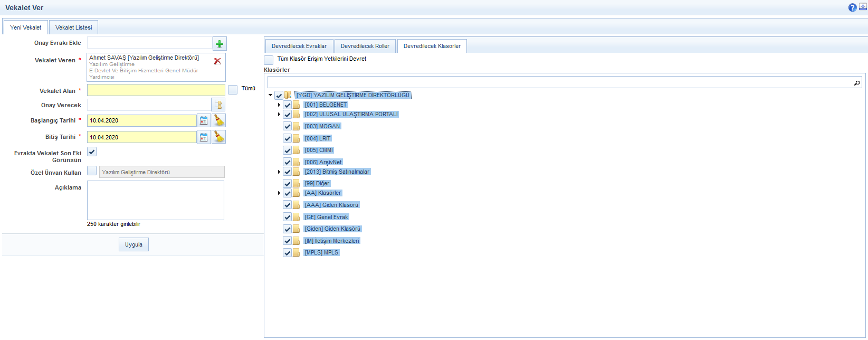Click into the Açıklama text area
The width and height of the screenshot is (868, 340).
[156, 200]
